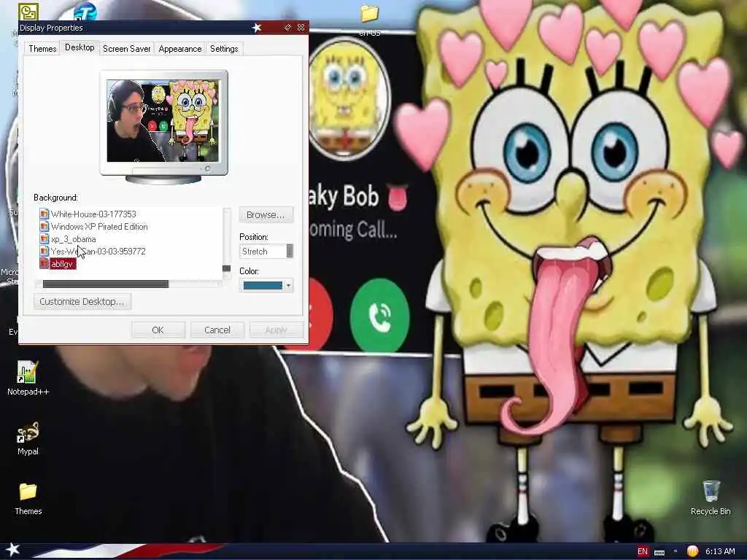Screen dimensions: 747x560
Task: Click the Start star button in taskbar
Action: pos(12,550)
